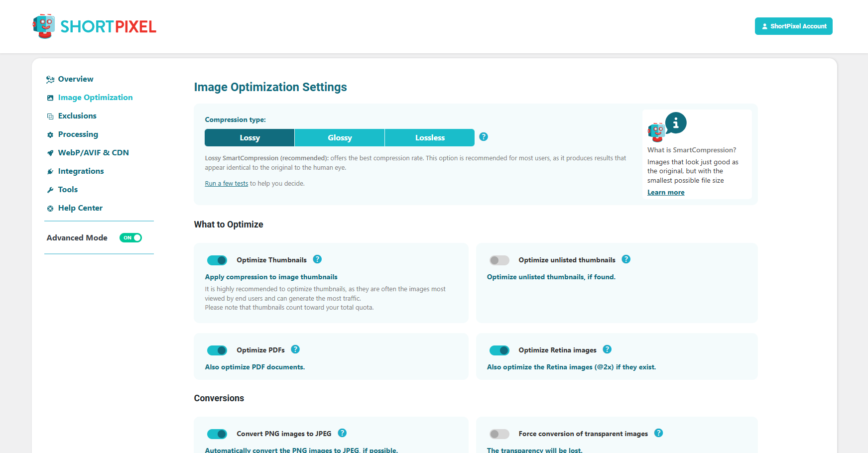Image resolution: width=868 pixels, height=453 pixels.
Task: Open help icon for Force conversion of transparent images
Action: click(659, 433)
